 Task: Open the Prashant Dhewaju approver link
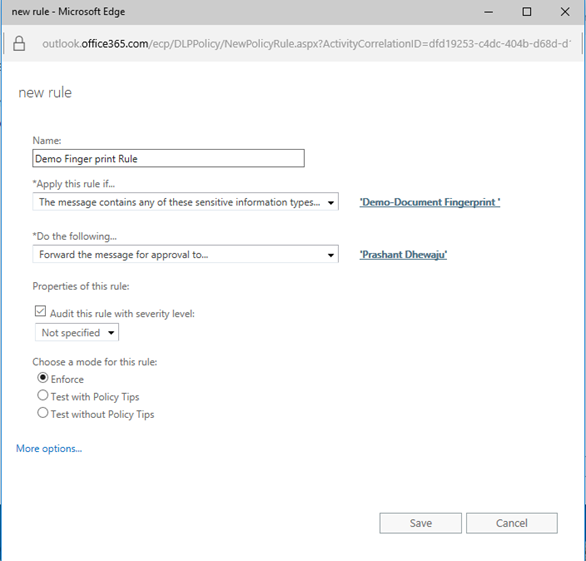point(403,255)
